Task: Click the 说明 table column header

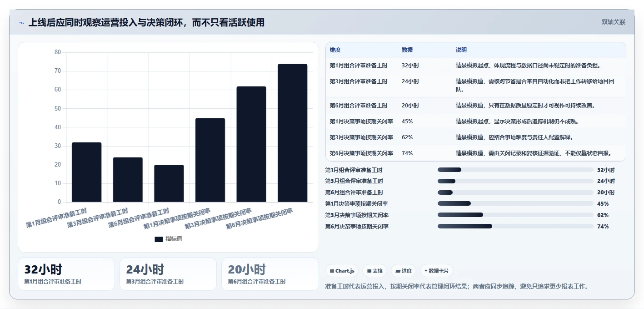Action: [461, 50]
